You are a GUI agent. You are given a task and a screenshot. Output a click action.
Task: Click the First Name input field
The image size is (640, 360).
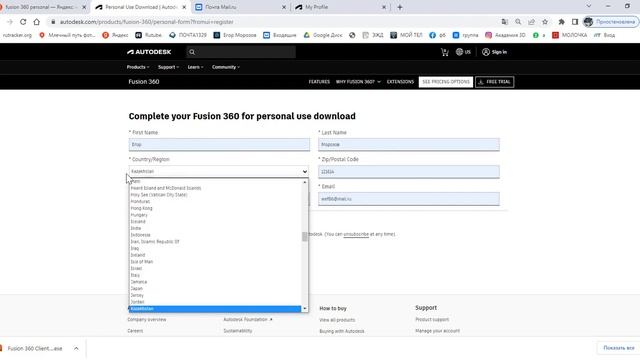coord(219,144)
